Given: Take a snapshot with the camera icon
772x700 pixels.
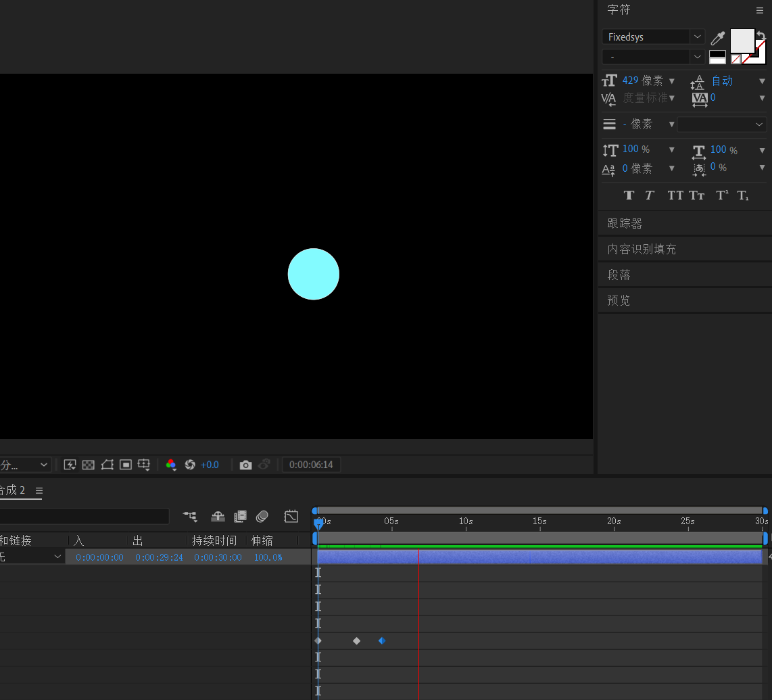Looking at the screenshot, I should tap(246, 465).
